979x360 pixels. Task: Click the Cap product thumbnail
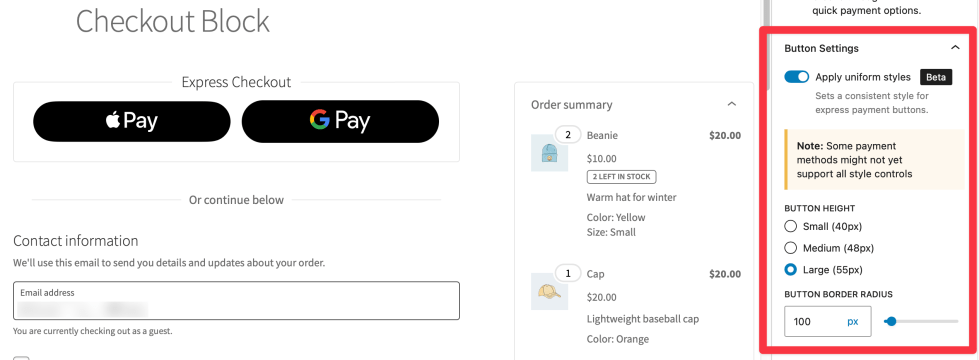point(549,291)
